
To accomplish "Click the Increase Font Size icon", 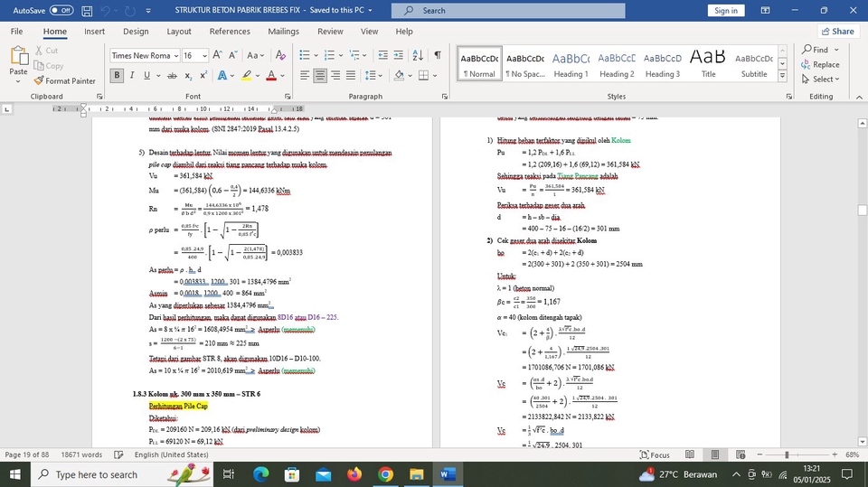I will coord(218,55).
